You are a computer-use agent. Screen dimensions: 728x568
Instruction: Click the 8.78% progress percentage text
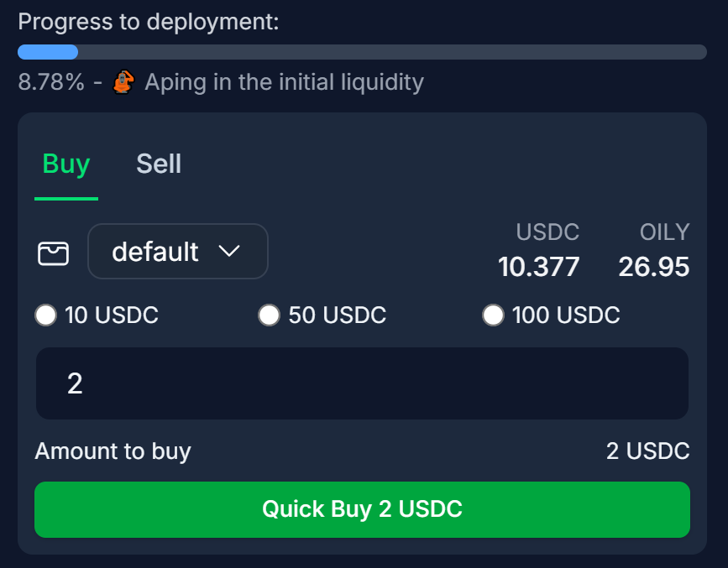pos(50,82)
